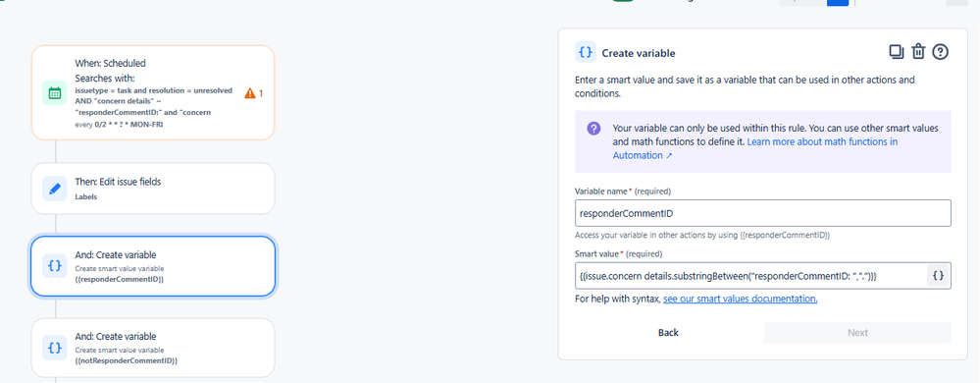Click the pencil Edit issue fields icon
The height and width of the screenshot is (383, 980).
pos(54,189)
